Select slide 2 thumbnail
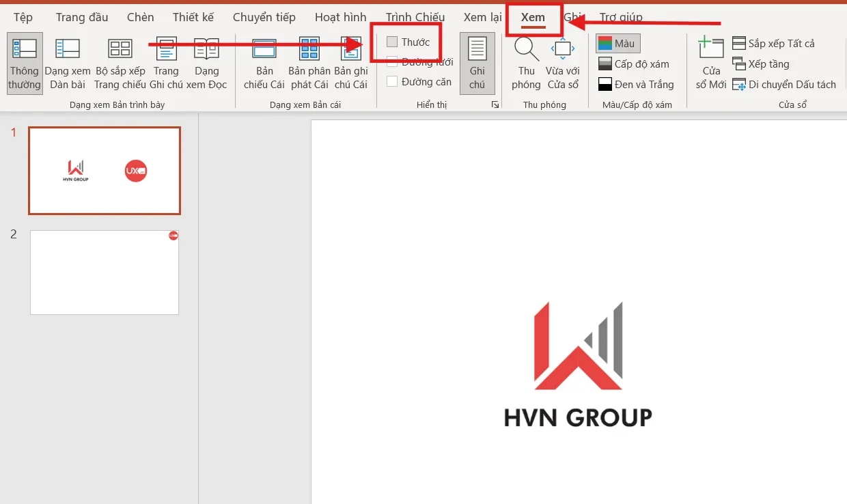The height and width of the screenshot is (504, 847). click(x=105, y=272)
